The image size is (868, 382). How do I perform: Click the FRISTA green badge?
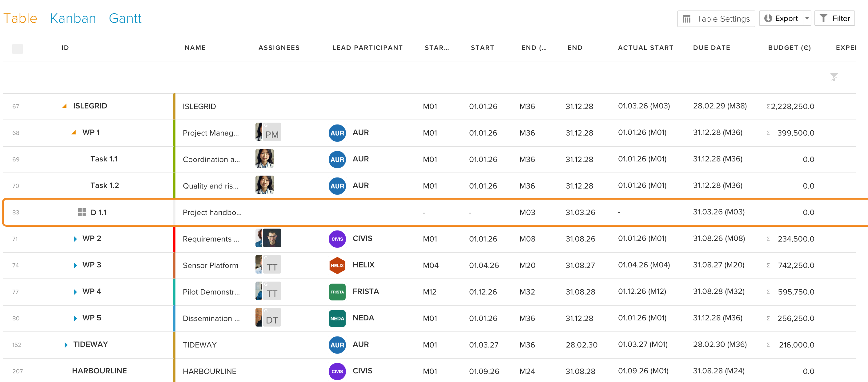[x=337, y=292]
